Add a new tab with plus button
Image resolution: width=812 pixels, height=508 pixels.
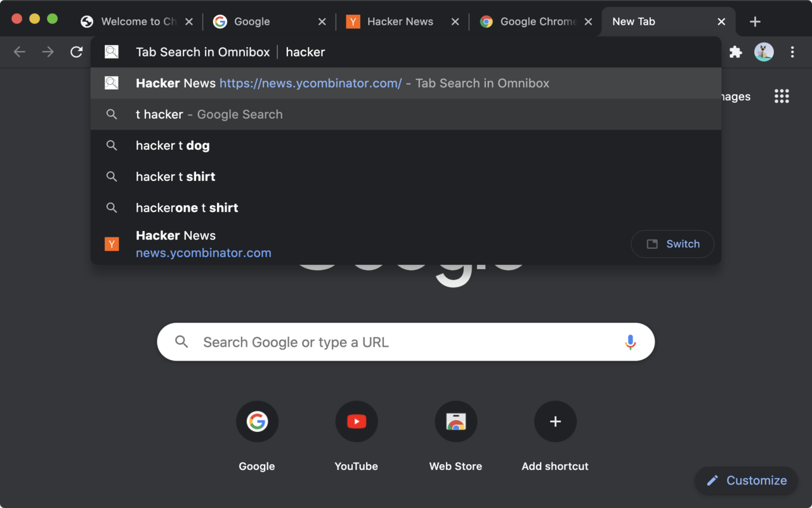(x=755, y=22)
